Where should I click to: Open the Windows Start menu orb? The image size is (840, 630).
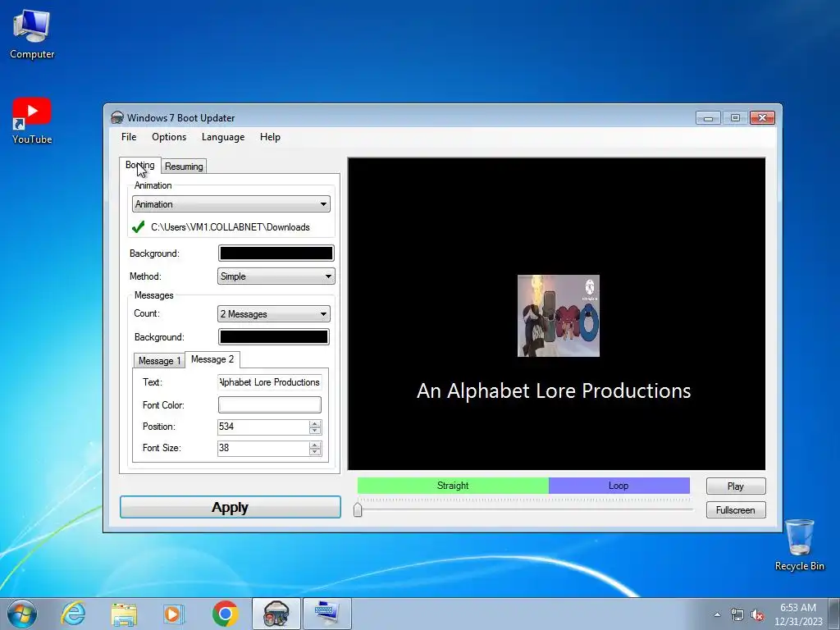22,614
